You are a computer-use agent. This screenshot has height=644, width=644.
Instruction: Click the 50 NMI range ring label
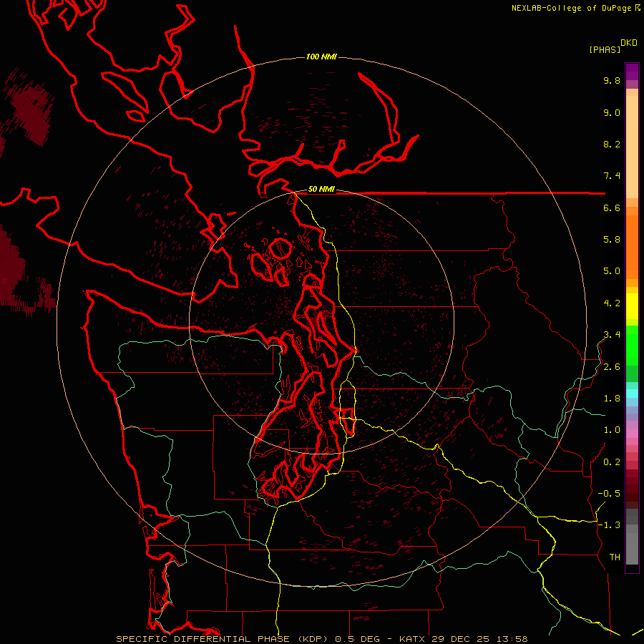pyautogui.click(x=321, y=189)
